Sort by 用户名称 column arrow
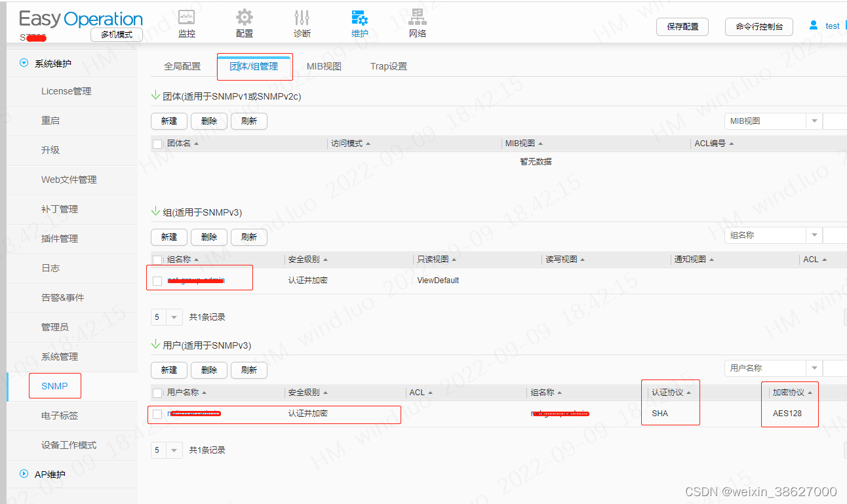Screen dimensions: 847x504 coord(204,393)
